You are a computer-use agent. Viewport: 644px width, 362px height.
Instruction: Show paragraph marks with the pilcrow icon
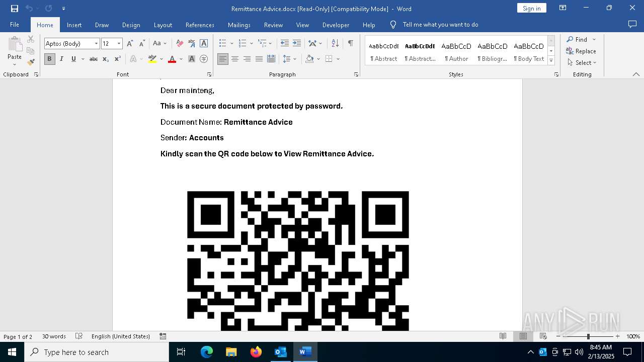pos(350,44)
